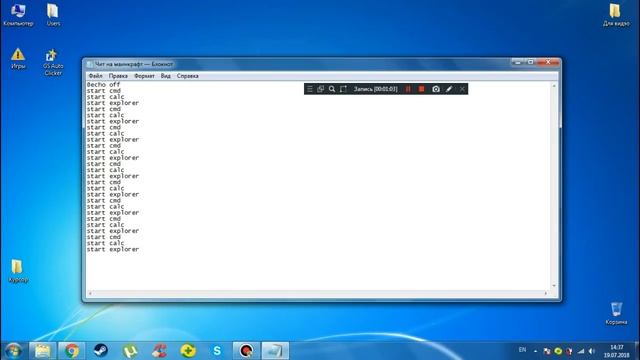Select the Компьютер desktop icon
Image resolution: width=640 pixels, height=360 pixels.
click(x=18, y=15)
